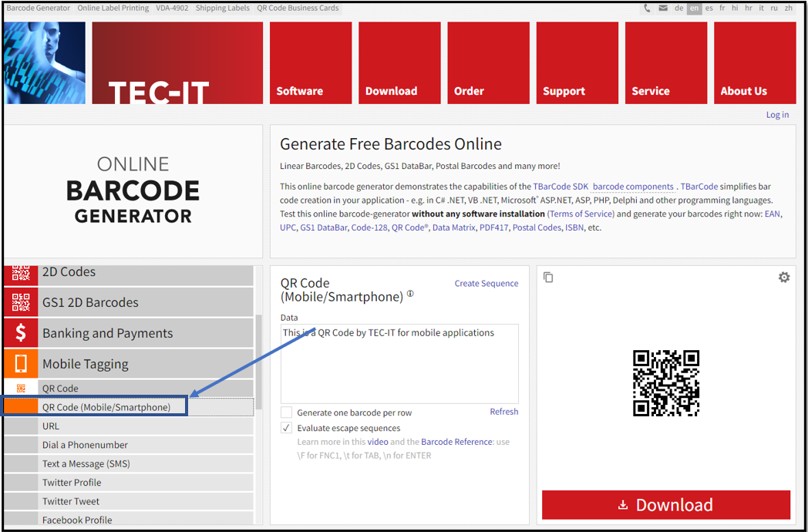Select Text a Message (SMS) type
808x532 pixels.
click(129, 464)
